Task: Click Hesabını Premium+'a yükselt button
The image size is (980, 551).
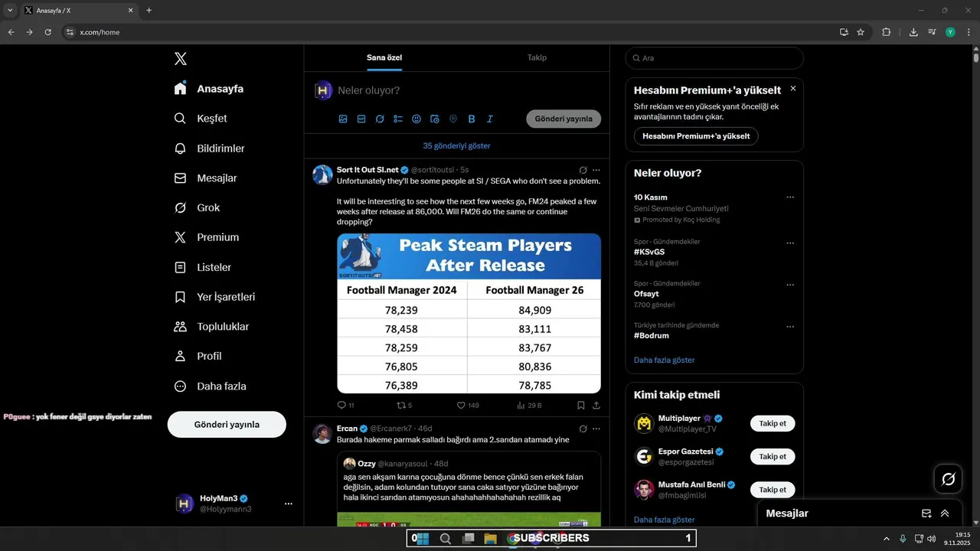Action: (x=696, y=136)
